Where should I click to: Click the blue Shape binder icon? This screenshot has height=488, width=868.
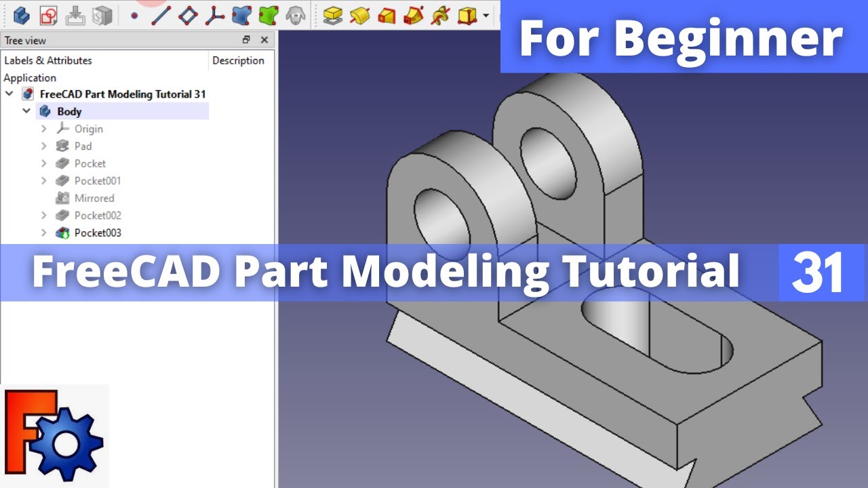tap(241, 14)
